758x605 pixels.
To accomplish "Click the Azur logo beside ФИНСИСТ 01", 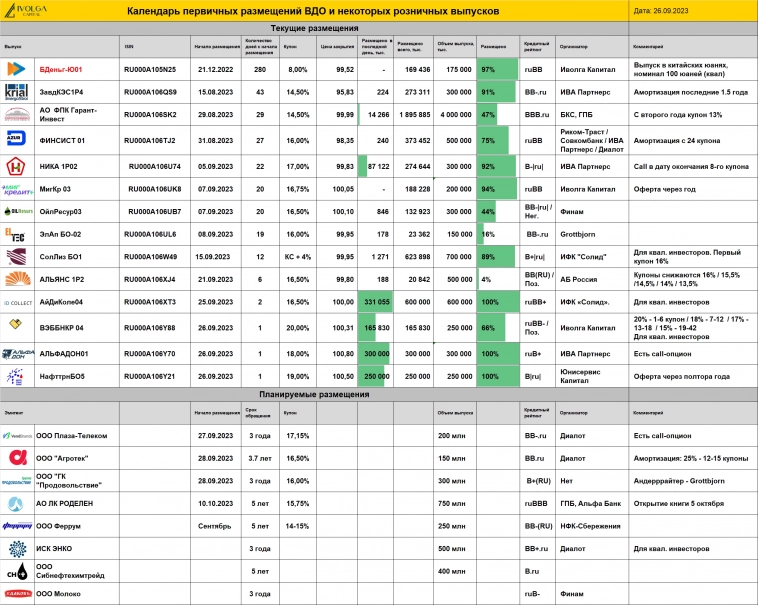I will coord(17,139).
